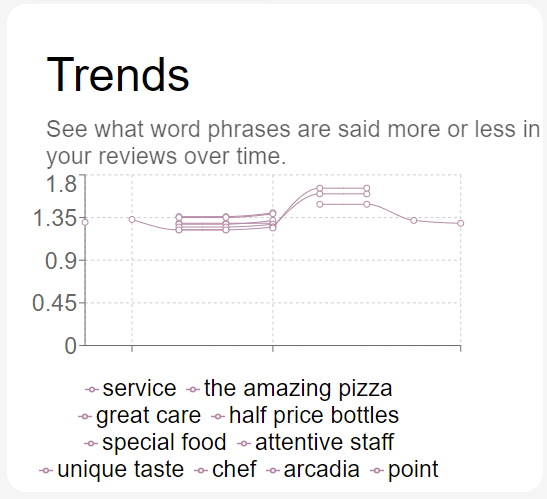Click the 'unique taste' legend marker icon
This screenshot has width=547, height=499.
click(46, 471)
